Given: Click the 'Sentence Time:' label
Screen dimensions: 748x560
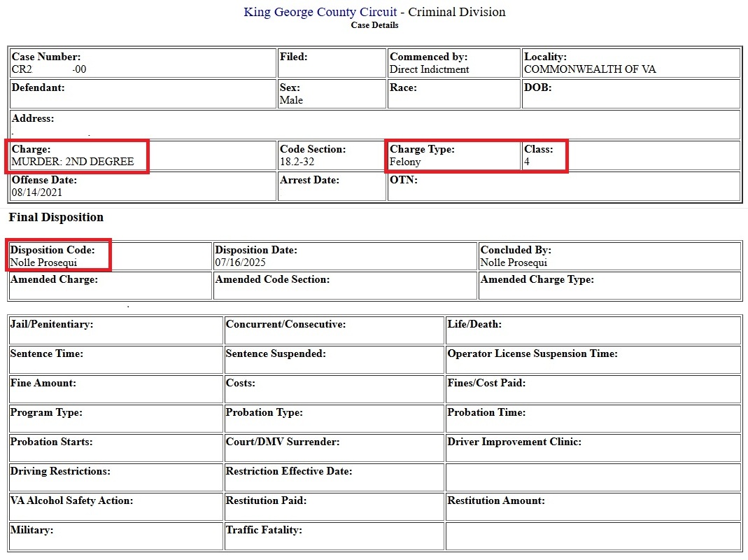Looking at the screenshot, I should coord(46,353).
